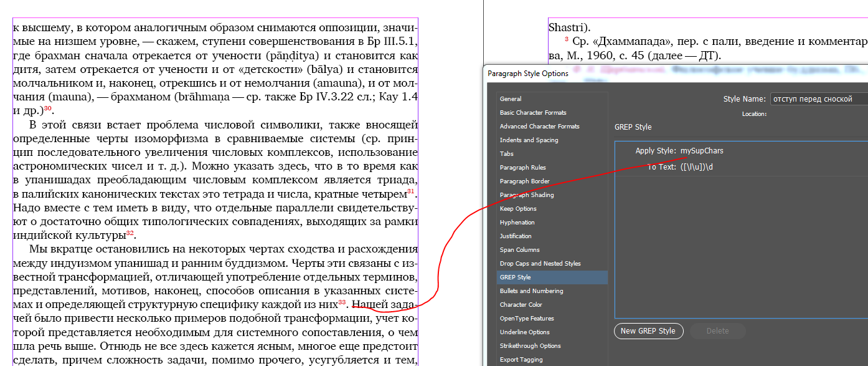Viewport: 868px width, 366px height.
Task: Click footnote reference 30 in document
Action: coord(48,108)
